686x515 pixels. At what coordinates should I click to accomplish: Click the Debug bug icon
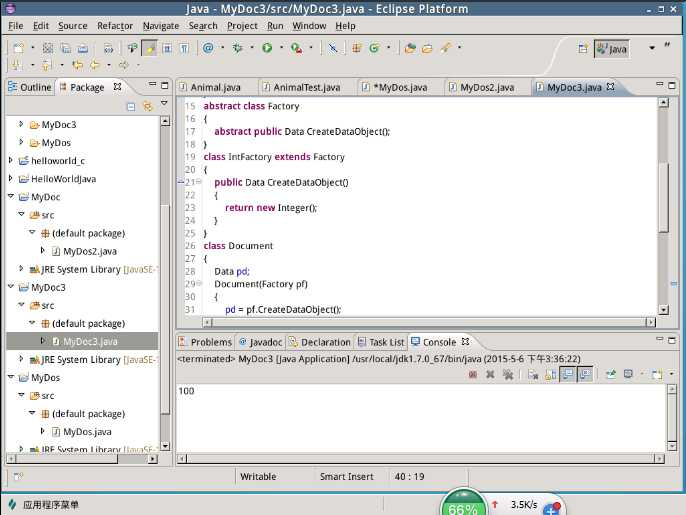coord(238,48)
